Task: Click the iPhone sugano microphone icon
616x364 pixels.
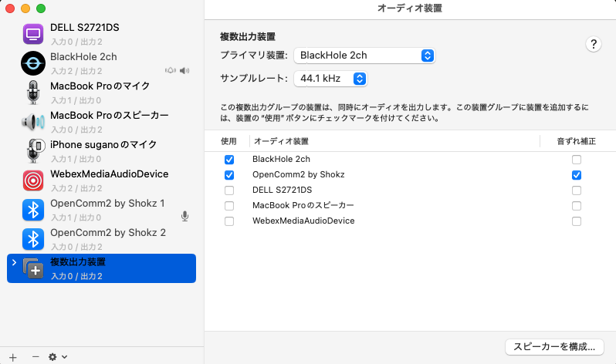Action: click(35, 151)
